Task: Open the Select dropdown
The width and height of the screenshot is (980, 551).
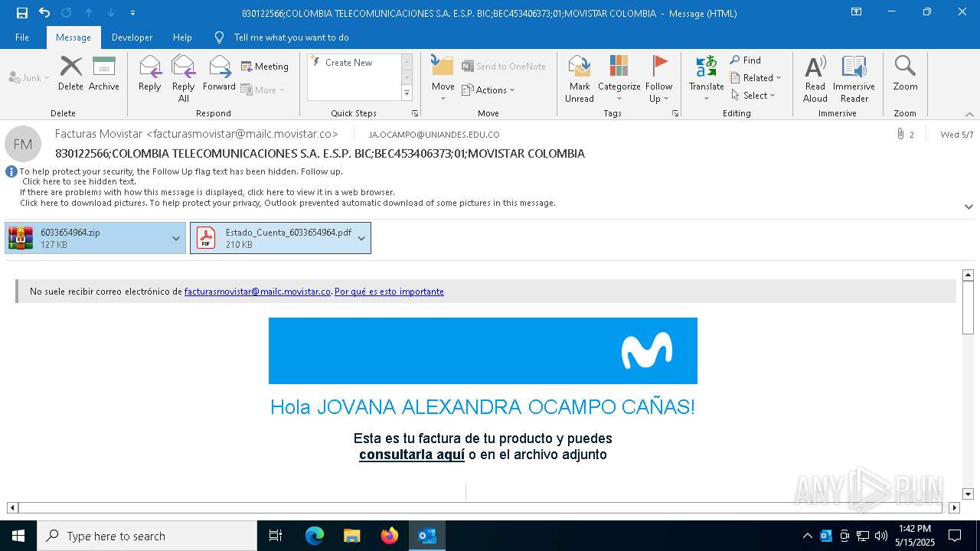Action: (753, 96)
